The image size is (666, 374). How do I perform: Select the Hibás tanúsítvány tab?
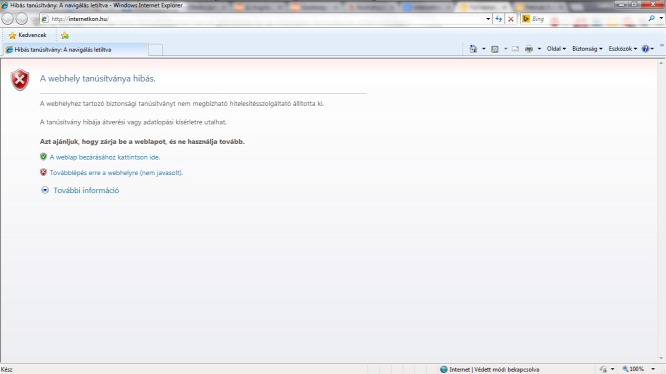pyautogui.click(x=75, y=50)
